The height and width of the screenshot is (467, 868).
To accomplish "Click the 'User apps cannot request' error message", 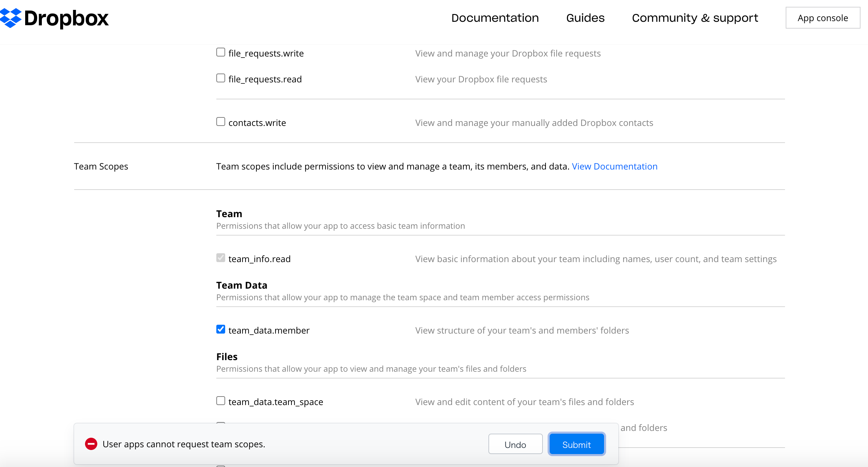I will tap(184, 444).
